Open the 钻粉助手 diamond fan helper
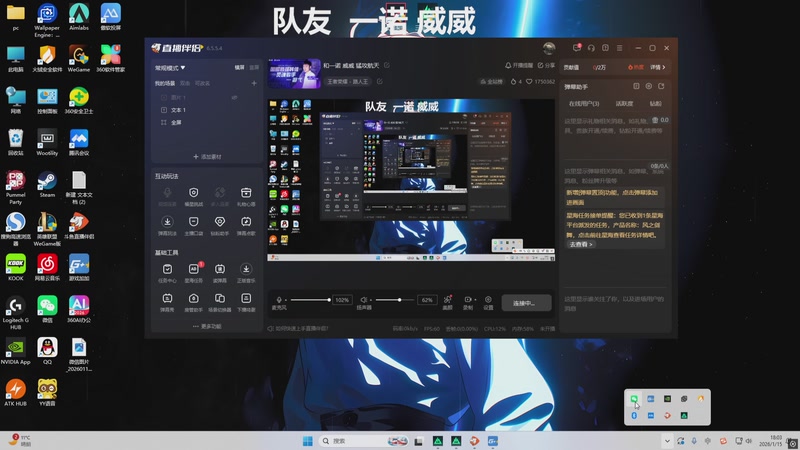This screenshot has width=800, height=450. pyautogui.click(x=219, y=225)
